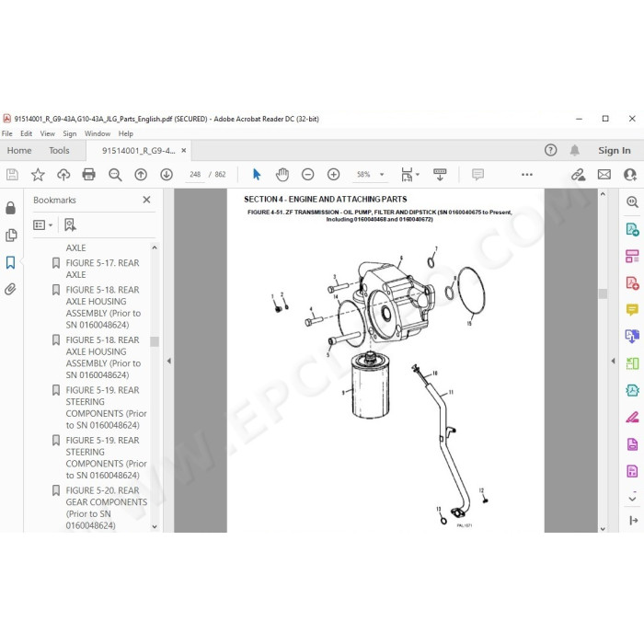This screenshot has width=644, height=644.
Task: Click the share with others profile icon
Action: coord(629,175)
